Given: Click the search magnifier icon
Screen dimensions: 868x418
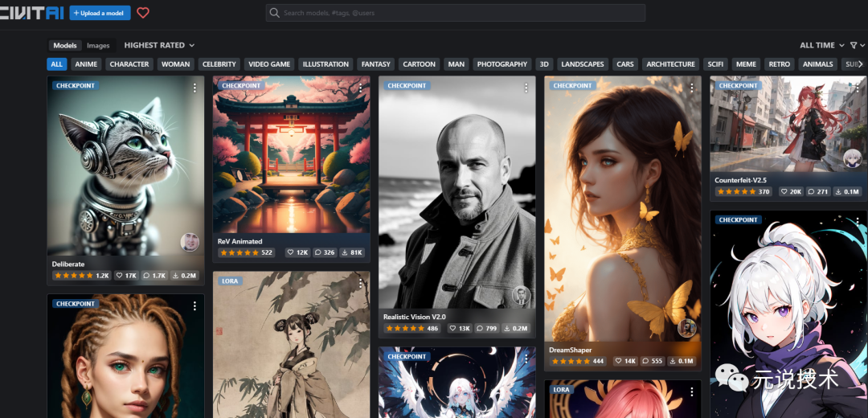Looking at the screenshot, I should pos(274,13).
